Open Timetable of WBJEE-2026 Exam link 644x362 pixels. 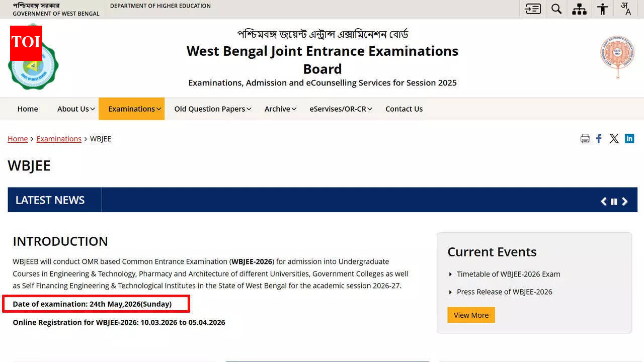tap(509, 274)
